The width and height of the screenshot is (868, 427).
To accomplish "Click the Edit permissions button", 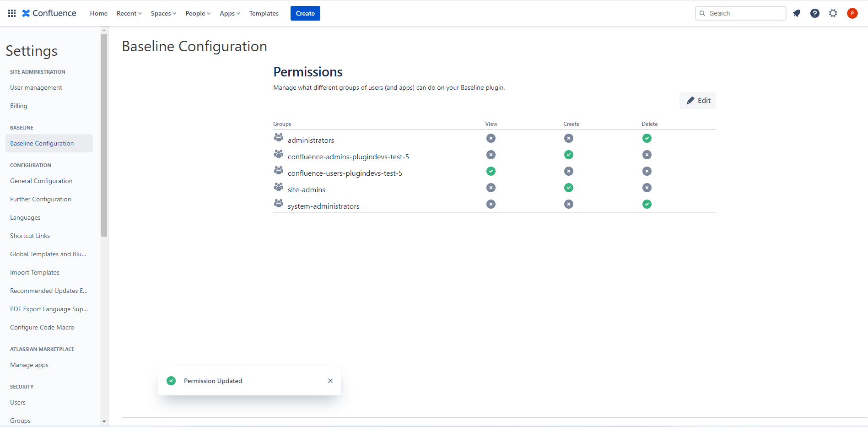I will (x=698, y=101).
